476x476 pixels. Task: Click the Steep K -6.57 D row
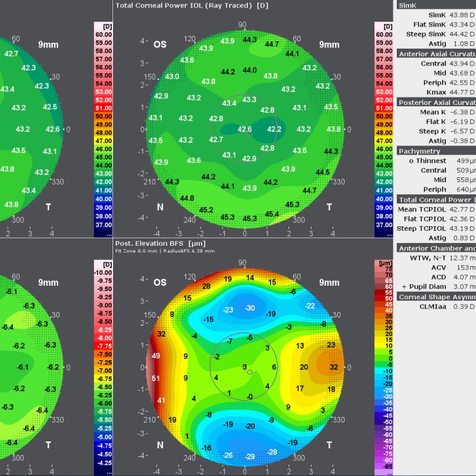(x=447, y=131)
